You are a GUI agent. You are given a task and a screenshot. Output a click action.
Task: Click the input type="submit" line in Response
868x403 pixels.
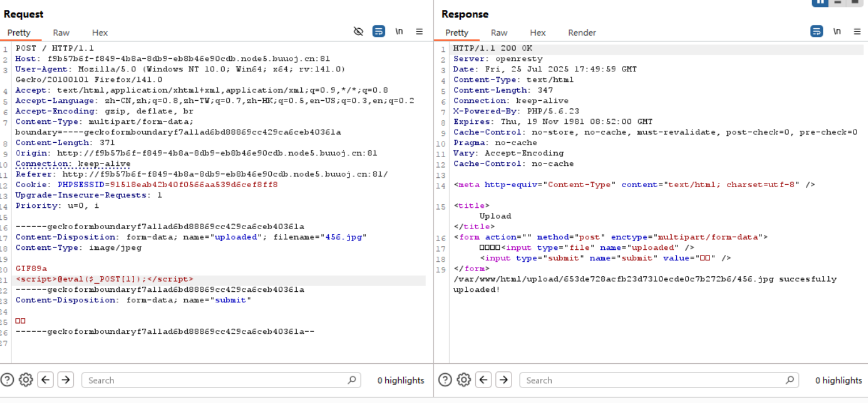tap(605, 258)
